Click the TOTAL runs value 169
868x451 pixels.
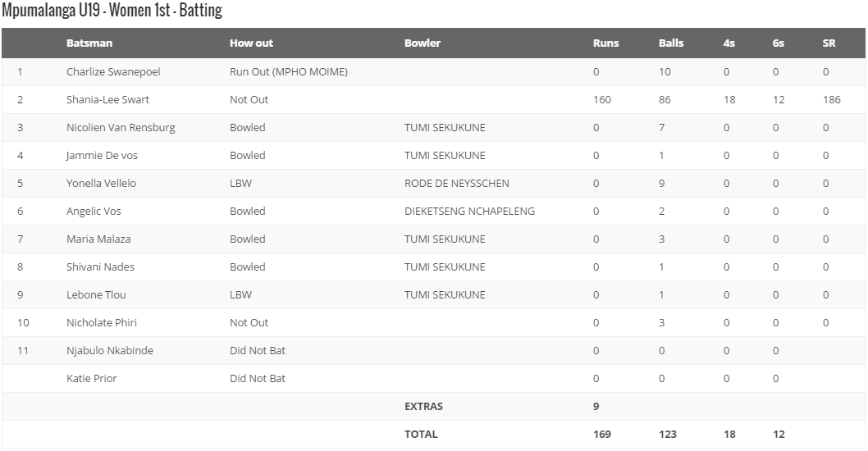[x=602, y=435]
